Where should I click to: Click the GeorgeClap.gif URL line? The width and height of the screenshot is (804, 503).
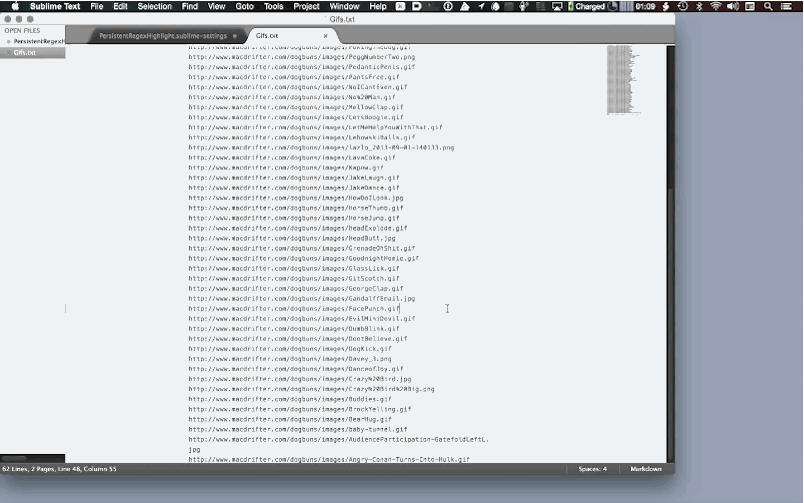point(296,289)
